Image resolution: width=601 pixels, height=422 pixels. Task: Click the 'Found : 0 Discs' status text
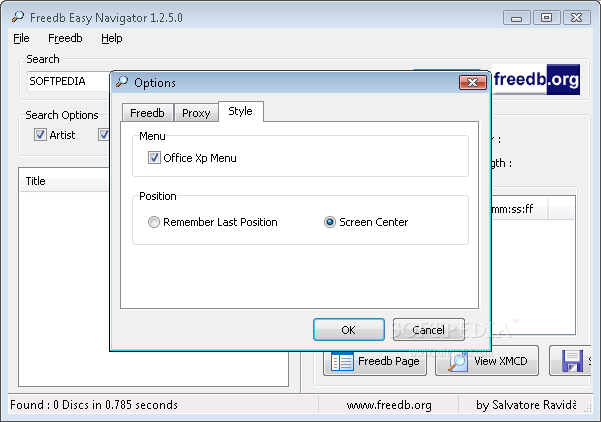pyautogui.click(x=94, y=405)
